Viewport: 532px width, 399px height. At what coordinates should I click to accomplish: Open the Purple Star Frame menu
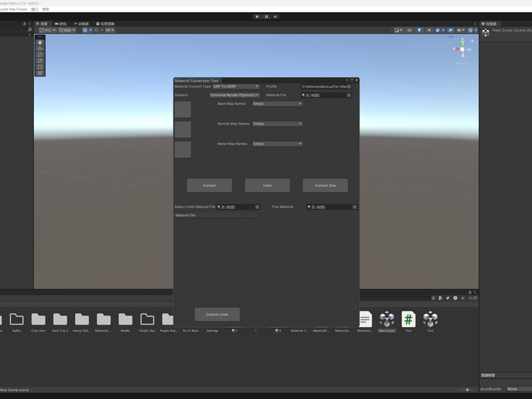click(x=13, y=9)
